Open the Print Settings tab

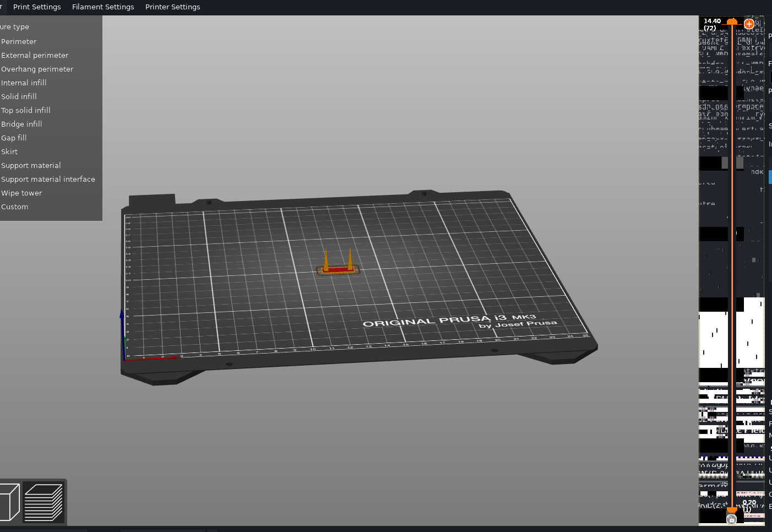coord(37,7)
